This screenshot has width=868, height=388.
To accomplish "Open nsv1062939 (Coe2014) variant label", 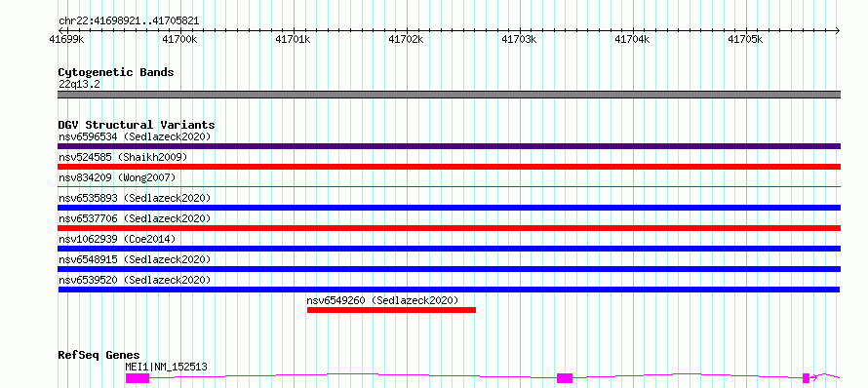I will (117, 239).
